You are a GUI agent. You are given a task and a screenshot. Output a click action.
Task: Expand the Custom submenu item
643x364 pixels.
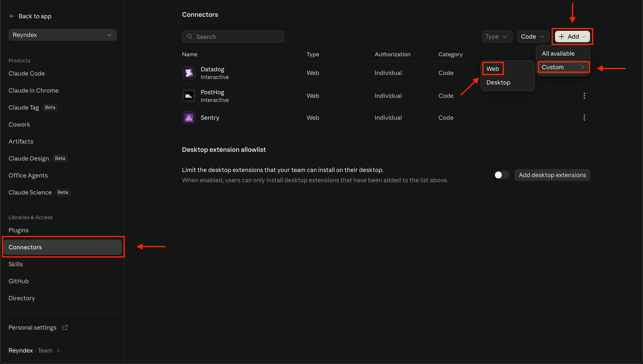pos(563,67)
